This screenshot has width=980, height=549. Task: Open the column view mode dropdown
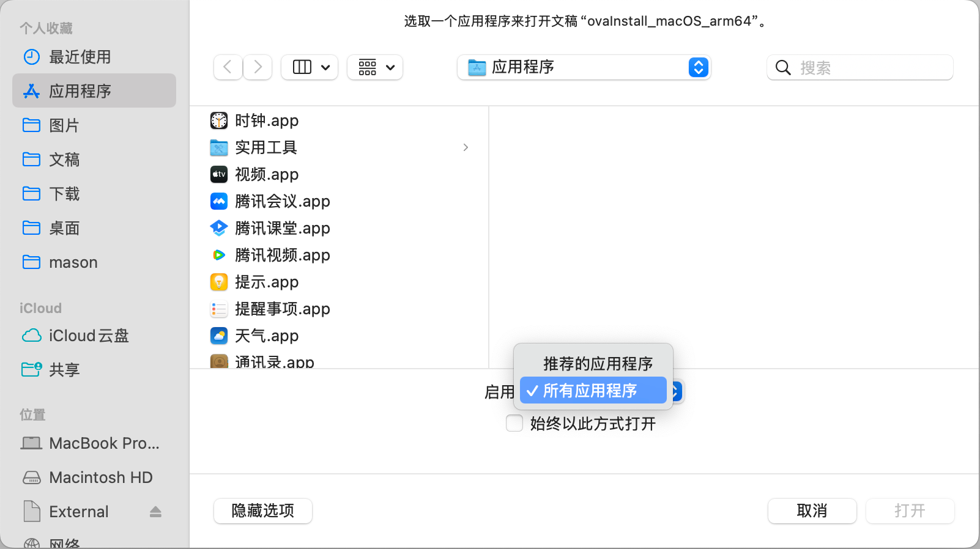pyautogui.click(x=310, y=67)
